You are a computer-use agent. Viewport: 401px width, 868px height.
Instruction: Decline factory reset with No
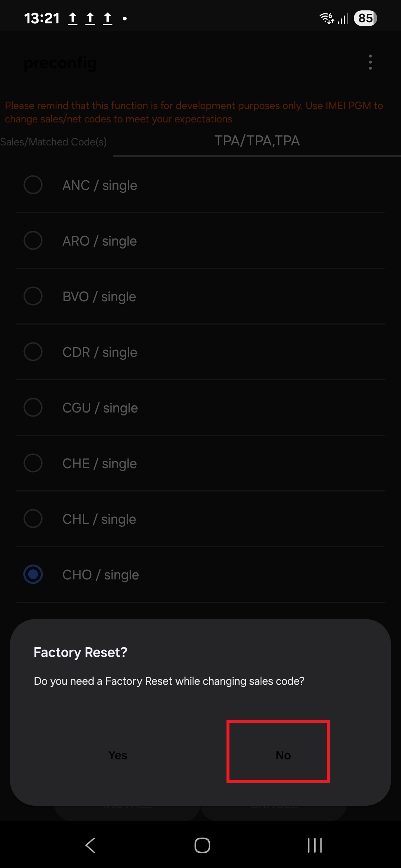[283, 755]
